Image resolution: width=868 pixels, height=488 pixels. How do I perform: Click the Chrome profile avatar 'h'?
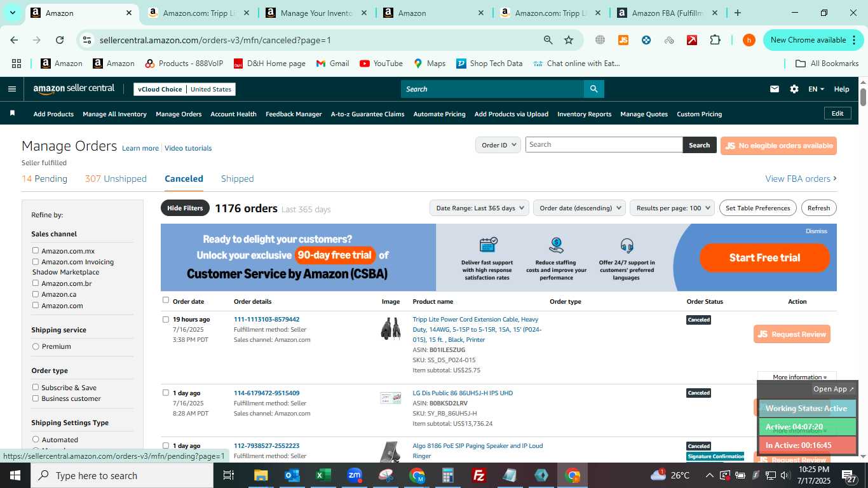pos(749,40)
